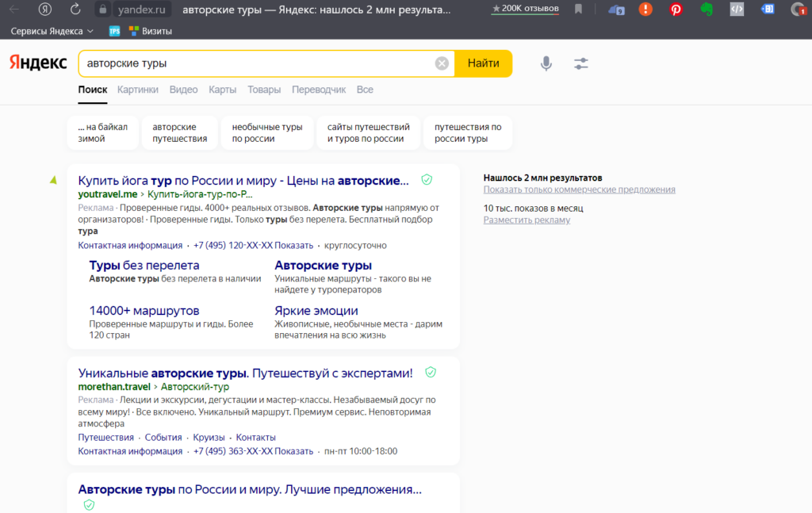Open search settings sliders icon
Image resolution: width=812 pixels, height=513 pixels.
[581, 63]
